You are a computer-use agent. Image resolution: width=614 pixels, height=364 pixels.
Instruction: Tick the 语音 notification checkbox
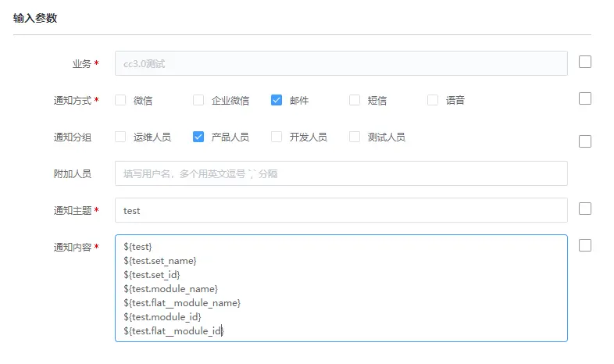(433, 100)
